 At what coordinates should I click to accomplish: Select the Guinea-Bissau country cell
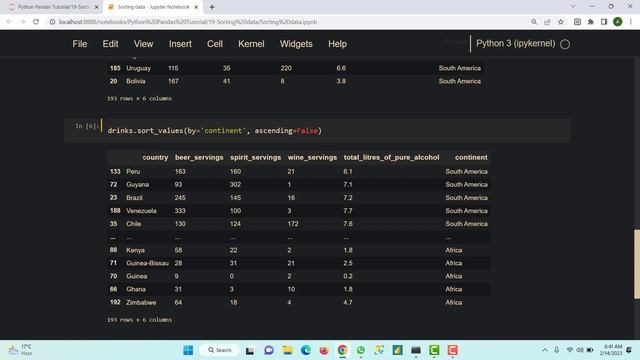[x=147, y=263]
